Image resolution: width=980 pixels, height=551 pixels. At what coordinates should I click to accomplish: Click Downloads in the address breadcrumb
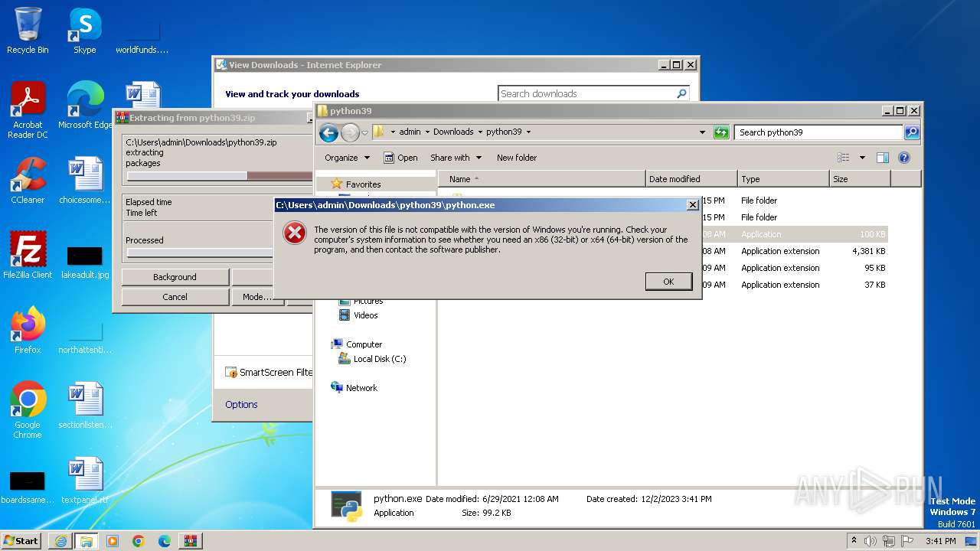click(453, 132)
